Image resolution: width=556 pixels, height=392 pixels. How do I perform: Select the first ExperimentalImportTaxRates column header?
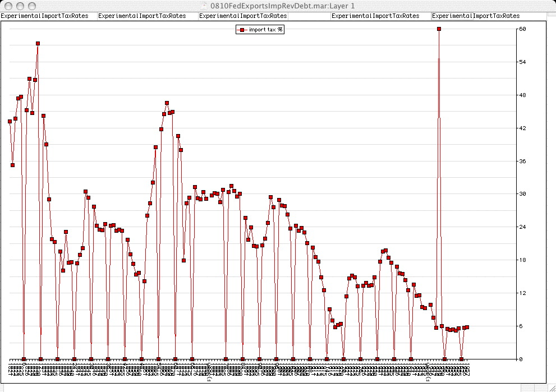(x=45, y=16)
